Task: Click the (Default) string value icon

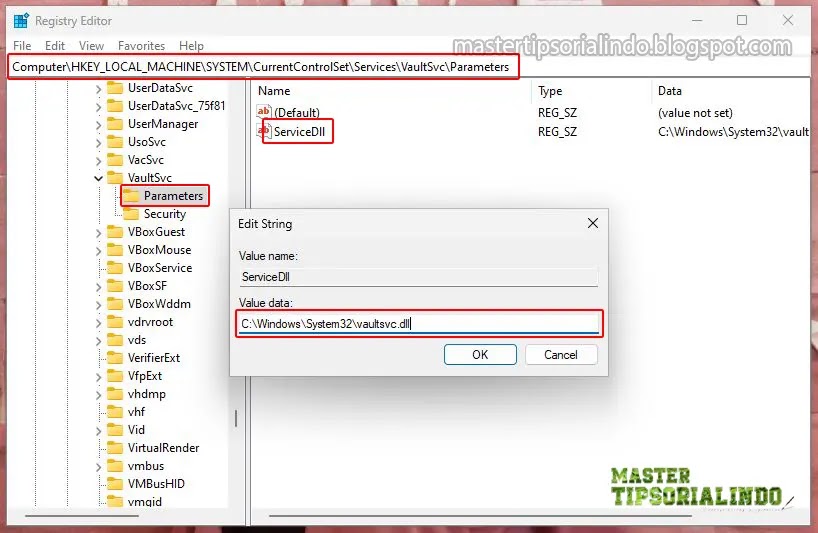Action: (263, 112)
